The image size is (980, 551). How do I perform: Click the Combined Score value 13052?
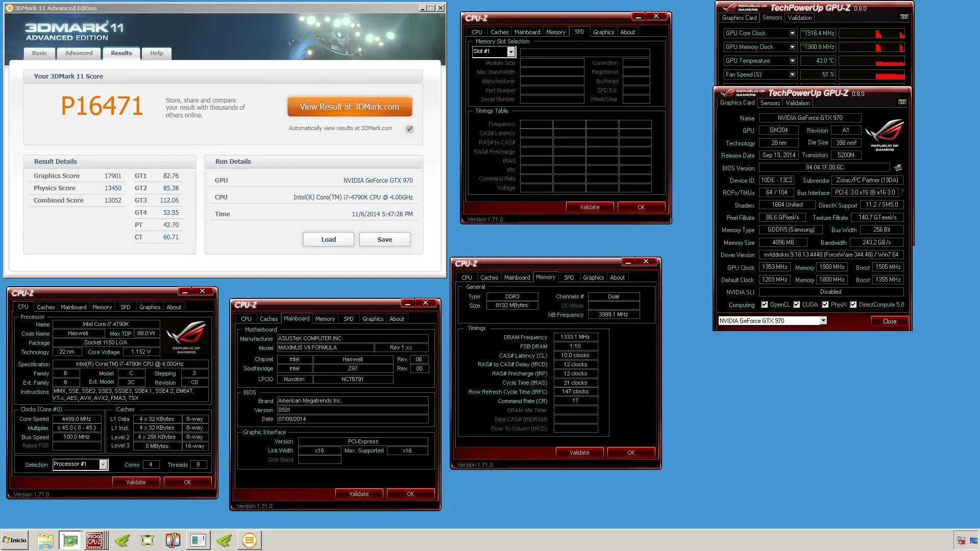point(113,201)
